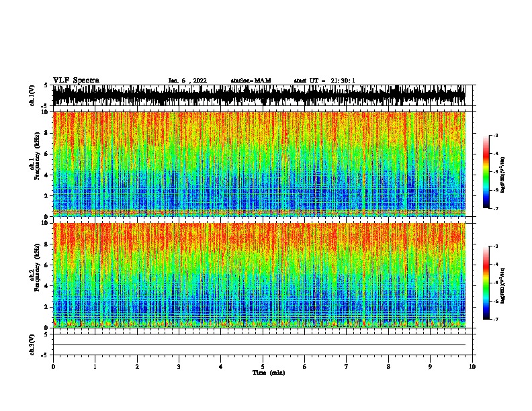Click time axis tick label '7'
The height and width of the screenshot is (411, 532).
tap(347, 367)
